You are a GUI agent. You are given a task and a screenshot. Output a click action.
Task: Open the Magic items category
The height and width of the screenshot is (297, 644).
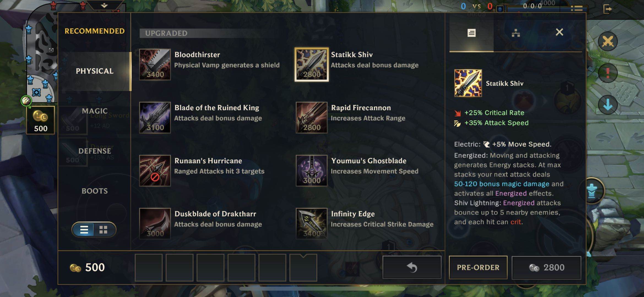click(94, 111)
